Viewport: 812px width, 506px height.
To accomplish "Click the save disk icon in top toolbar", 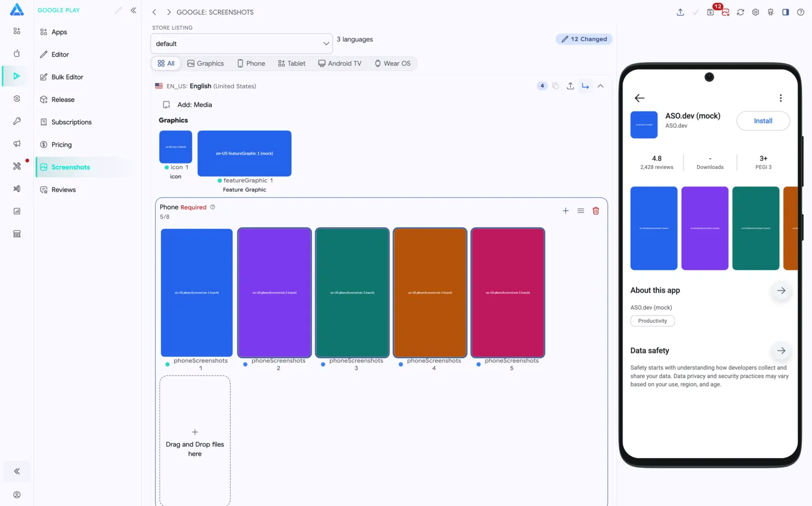I will coord(710,12).
